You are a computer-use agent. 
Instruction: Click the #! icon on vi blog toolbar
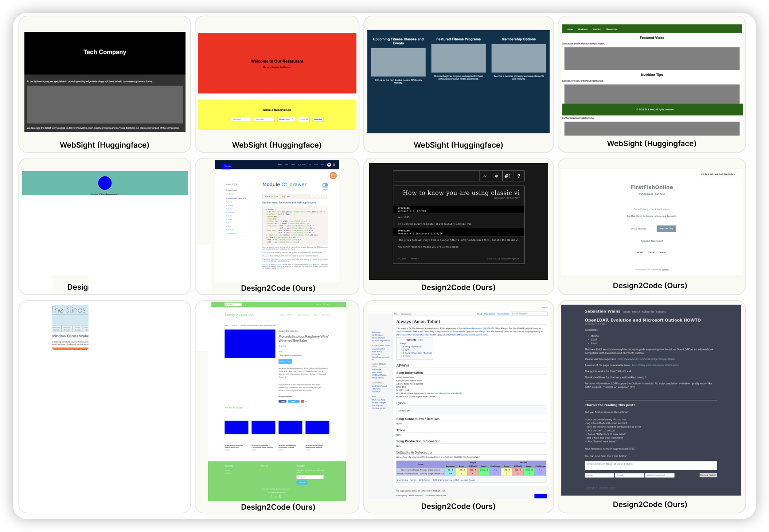[x=508, y=176]
